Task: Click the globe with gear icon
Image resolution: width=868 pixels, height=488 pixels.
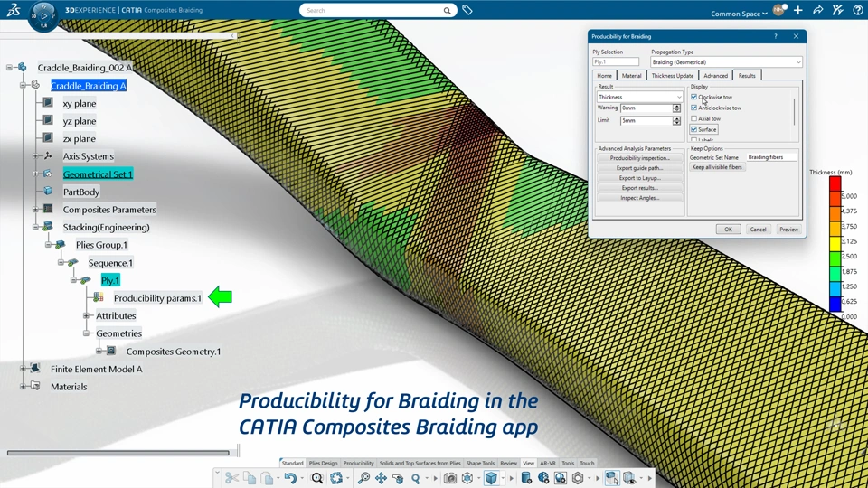Action: pos(543,477)
